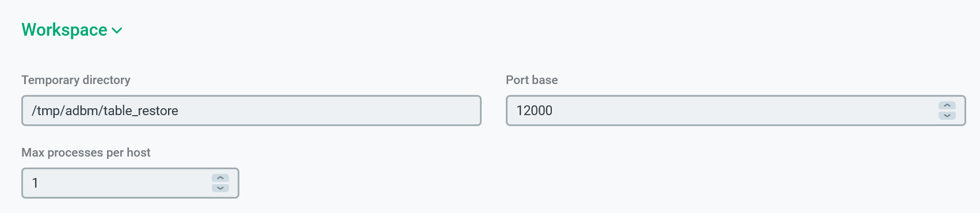
Task: Click the green Workspace heading text
Action: [64, 30]
